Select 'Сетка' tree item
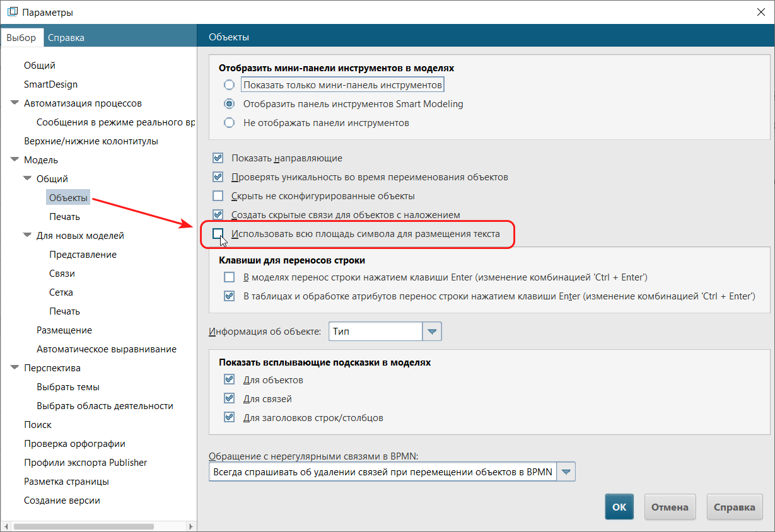This screenshot has width=775, height=532. [61, 292]
